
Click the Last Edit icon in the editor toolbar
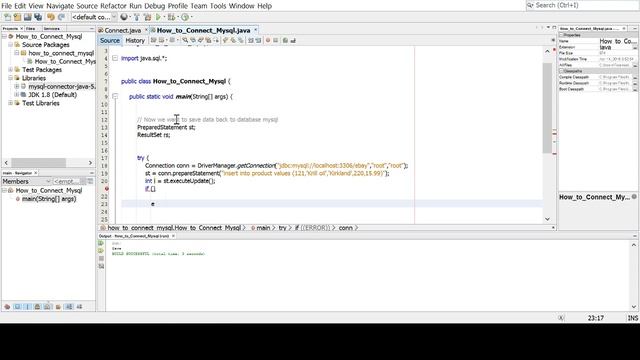(153, 40)
